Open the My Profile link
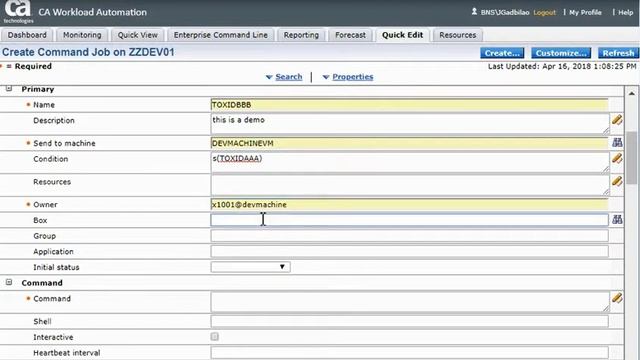Viewport: 640px width, 360px height. [x=585, y=13]
